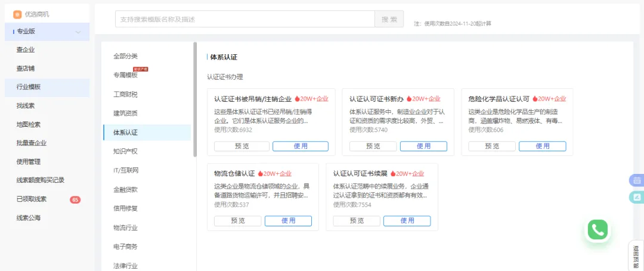Image resolution: width=644 pixels, height=271 pixels.
Task: Click the 返回顶部 back-to-top button
Action: (636, 255)
